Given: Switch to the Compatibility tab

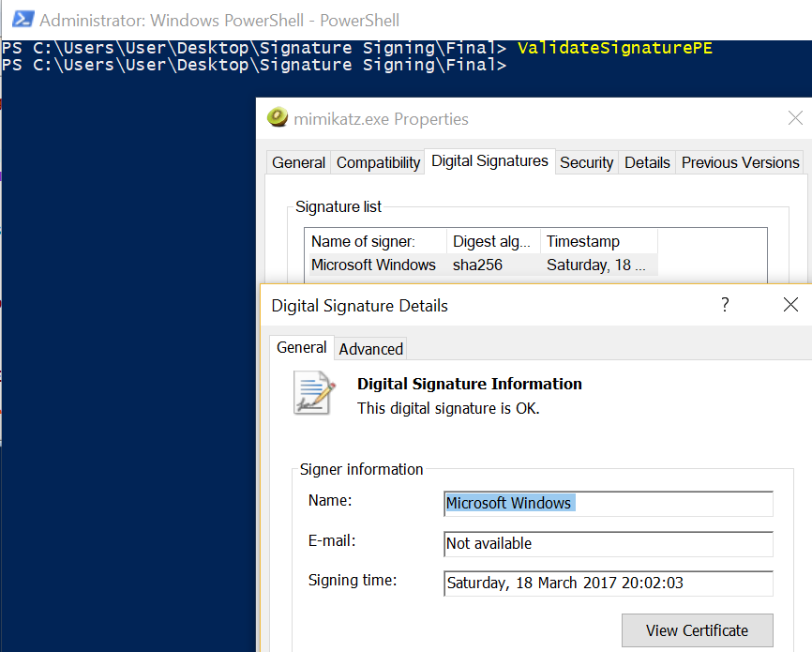Looking at the screenshot, I should coord(378,162).
